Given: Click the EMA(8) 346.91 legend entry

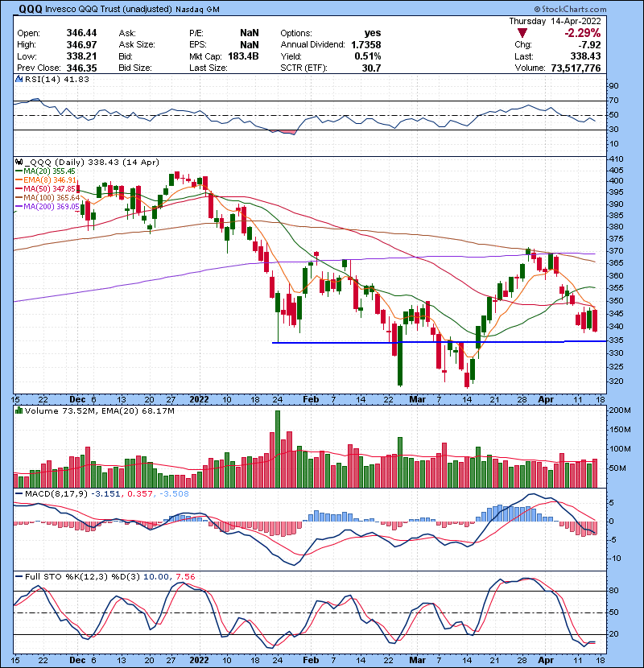Looking at the screenshot, I should (46, 180).
